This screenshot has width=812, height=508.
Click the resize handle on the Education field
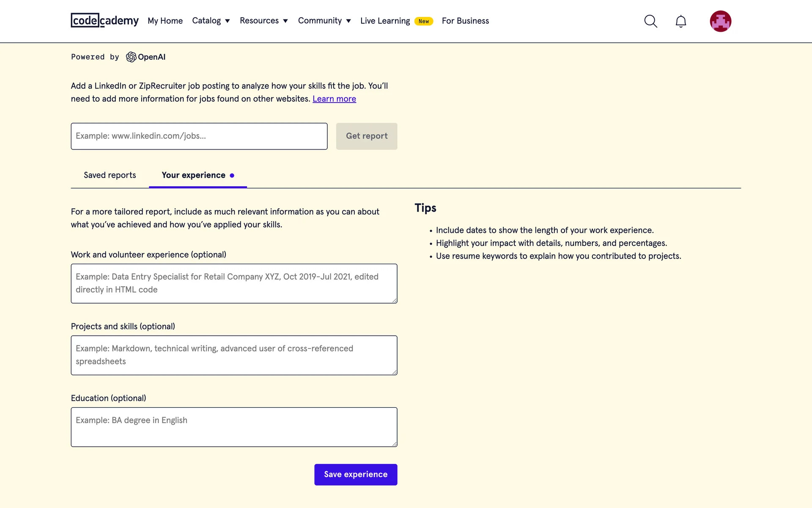(394, 444)
